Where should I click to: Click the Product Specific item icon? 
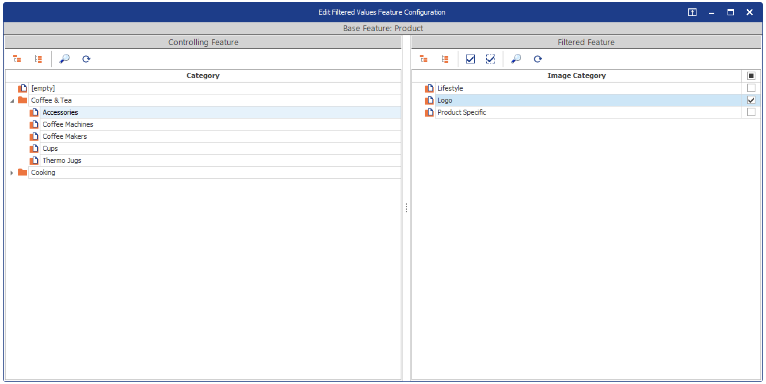[x=429, y=112]
